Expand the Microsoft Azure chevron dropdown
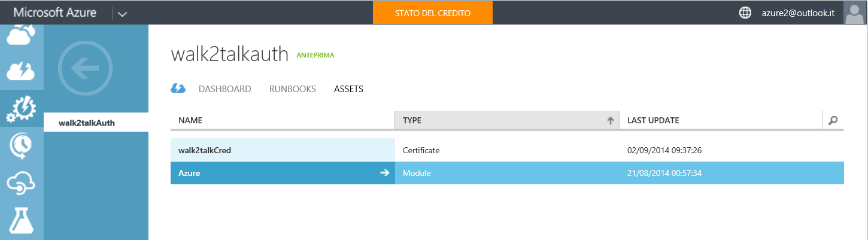The image size is (868, 240). click(x=122, y=13)
